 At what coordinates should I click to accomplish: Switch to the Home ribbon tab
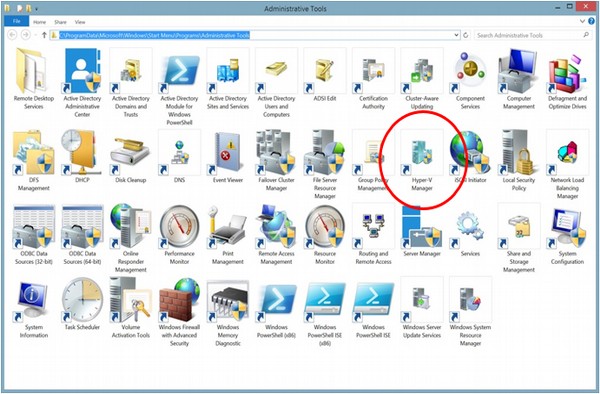tap(39, 22)
